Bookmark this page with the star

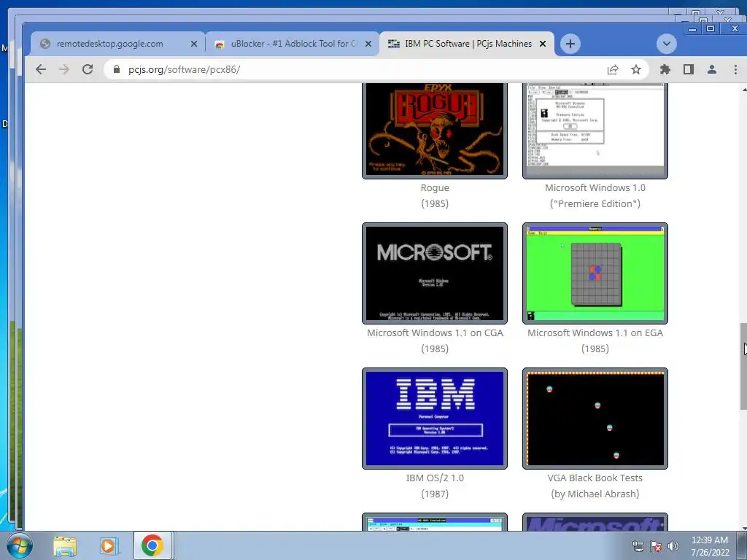pyautogui.click(x=636, y=69)
